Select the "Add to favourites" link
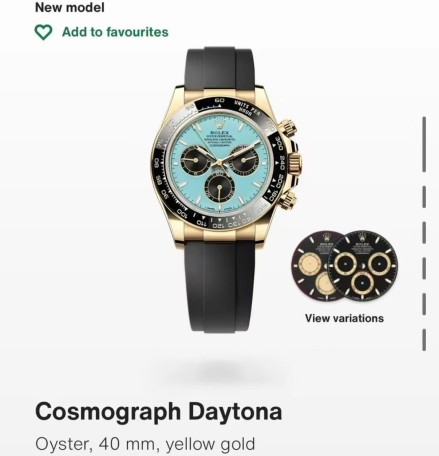439x456 pixels. (115, 32)
